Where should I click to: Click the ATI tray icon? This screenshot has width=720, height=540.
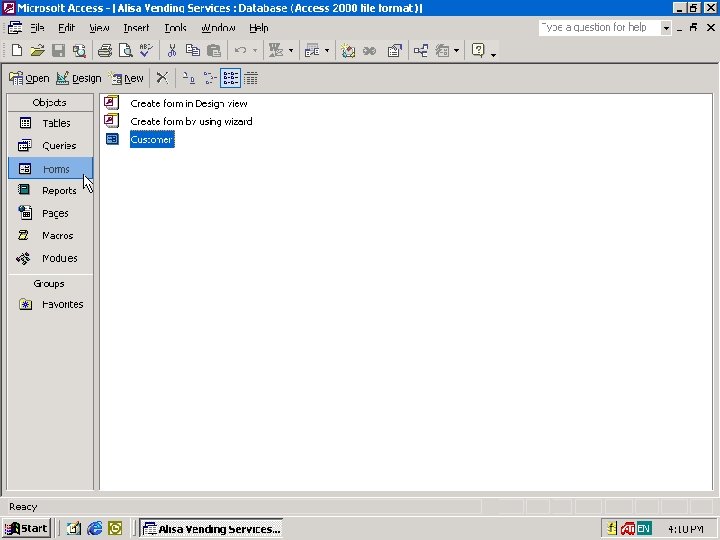pyautogui.click(x=628, y=529)
